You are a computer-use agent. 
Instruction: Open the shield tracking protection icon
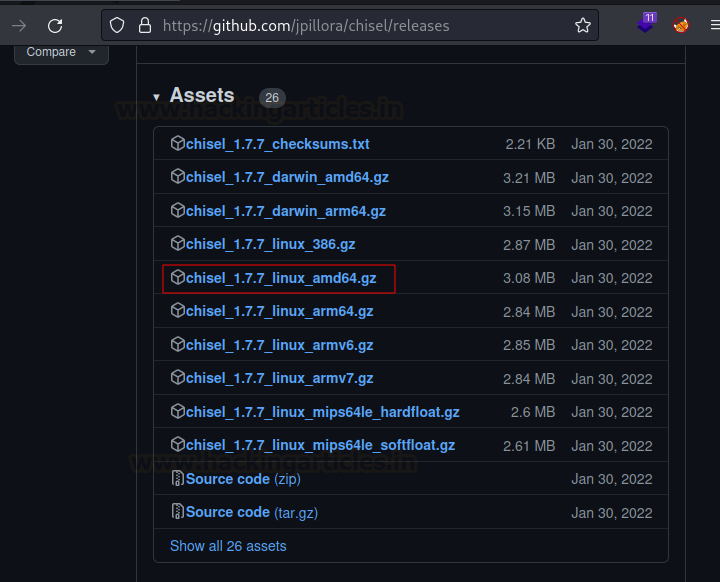tap(117, 25)
